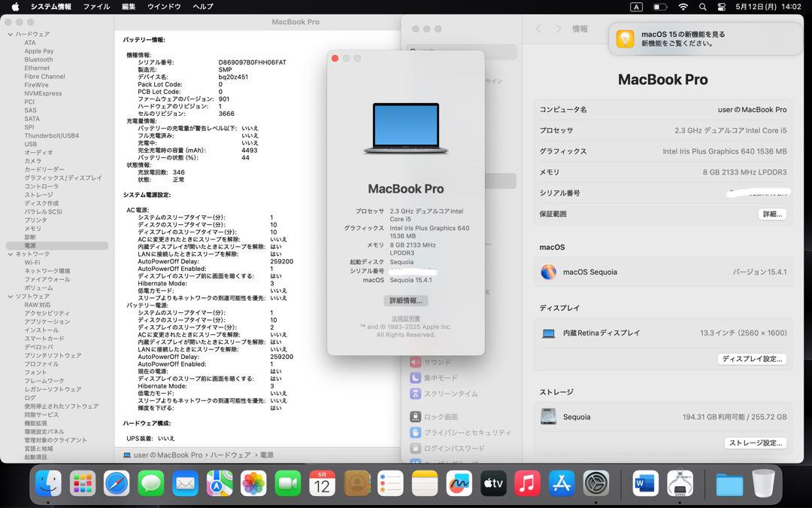812x508 pixels.
Task: Open the Apple menu
Action: (15, 7)
